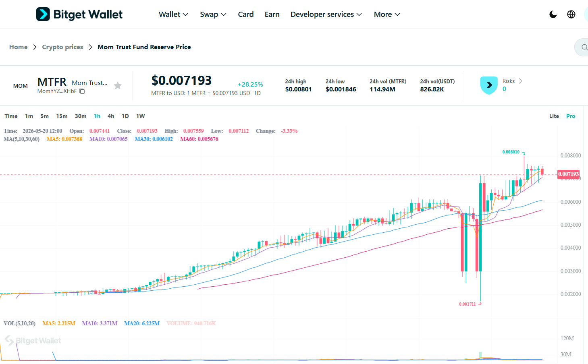
Task: Expand Developer services menu
Action: tap(326, 14)
